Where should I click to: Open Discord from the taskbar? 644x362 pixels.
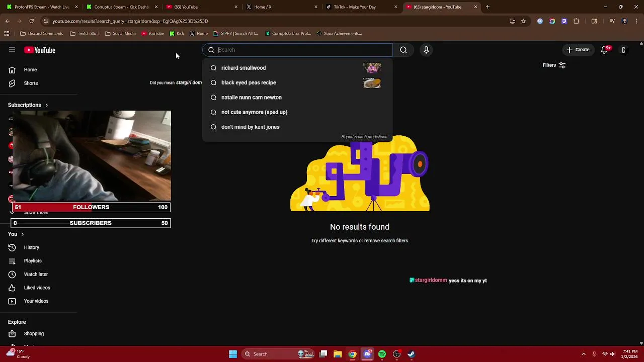(x=367, y=354)
